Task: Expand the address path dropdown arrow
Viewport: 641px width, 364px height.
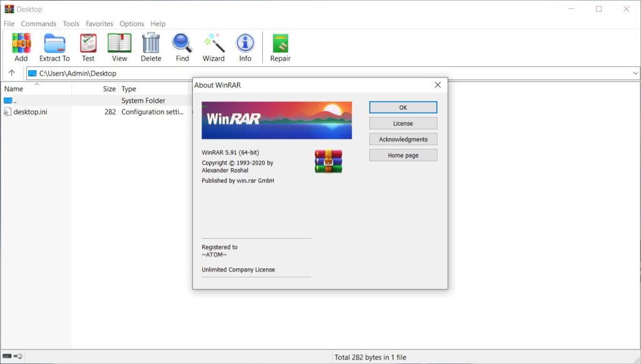Action: [x=635, y=73]
